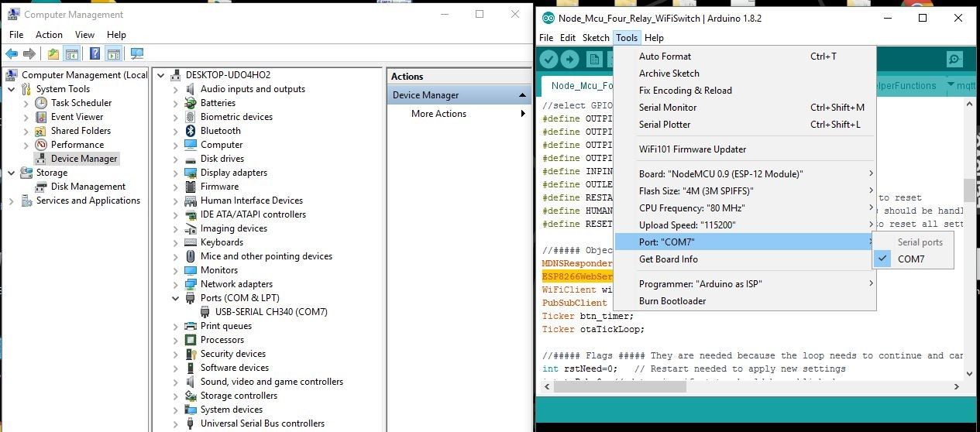The width and height of the screenshot is (980, 432).
Task: Click the Back arrow in Computer Management toolbar
Action: click(x=12, y=53)
